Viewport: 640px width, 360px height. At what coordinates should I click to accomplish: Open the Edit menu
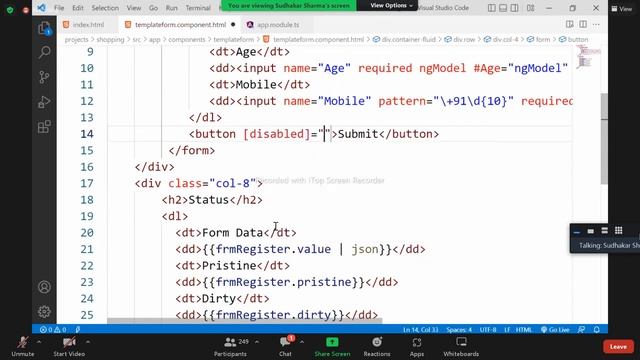coord(78,8)
